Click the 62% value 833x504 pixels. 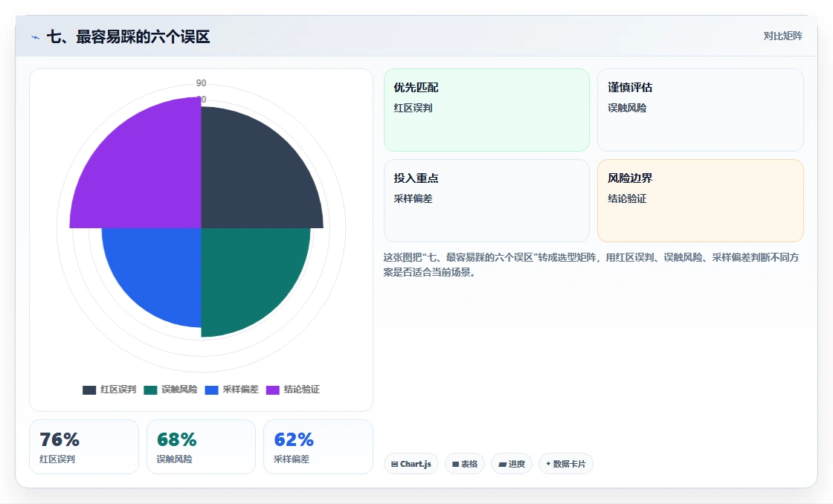pyautogui.click(x=294, y=440)
